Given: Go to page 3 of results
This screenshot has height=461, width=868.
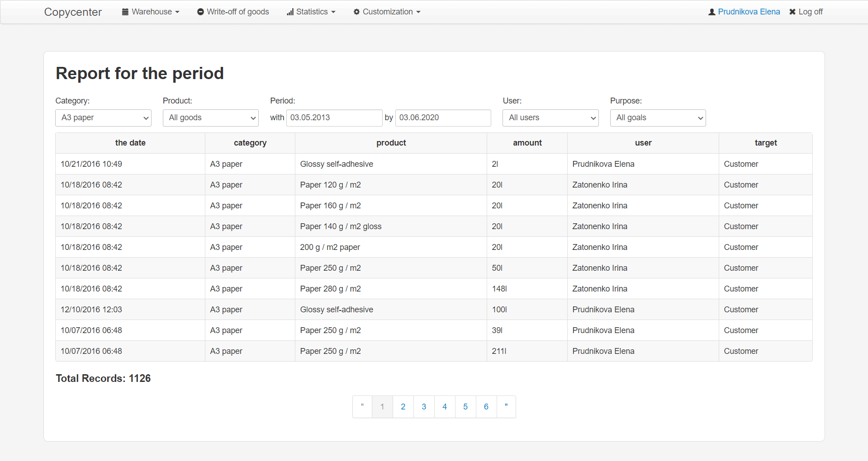Looking at the screenshot, I should pyautogui.click(x=424, y=407).
